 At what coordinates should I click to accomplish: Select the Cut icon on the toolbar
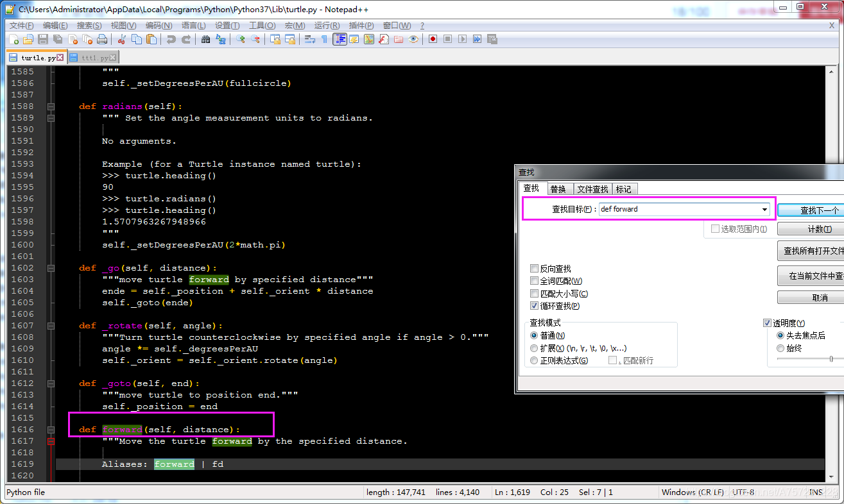pyautogui.click(x=122, y=39)
